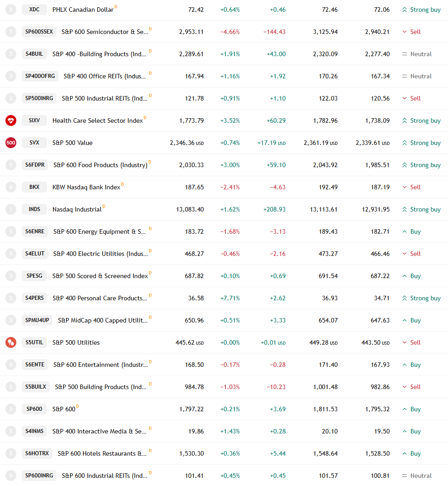Image resolution: width=448 pixels, height=486 pixels.
Task: Click the S6ENRE ticker badge
Action: click(35, 231)
